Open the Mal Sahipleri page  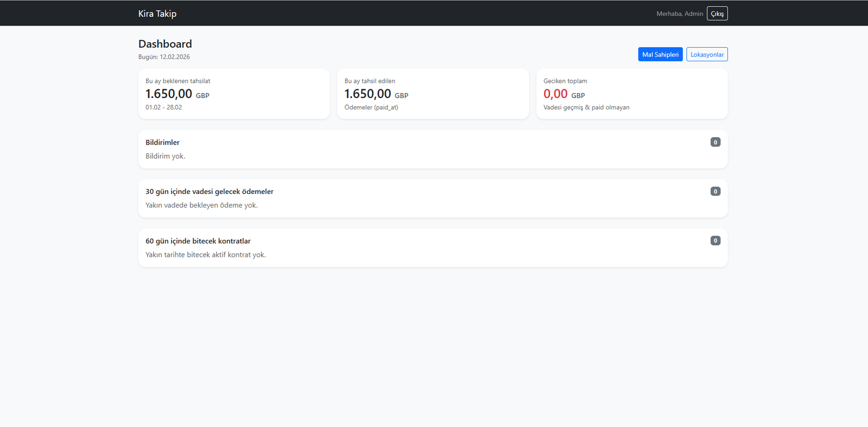click(660, 54)
